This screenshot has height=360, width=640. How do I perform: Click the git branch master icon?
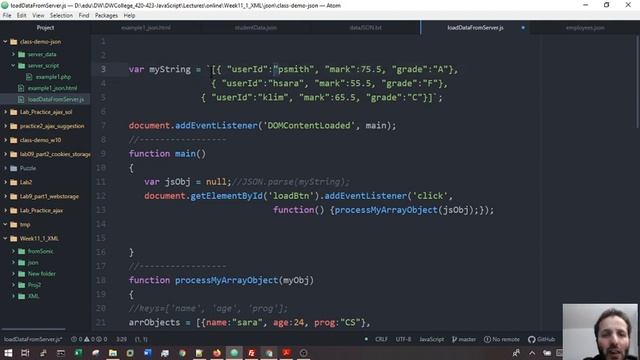tap(455, 339)
